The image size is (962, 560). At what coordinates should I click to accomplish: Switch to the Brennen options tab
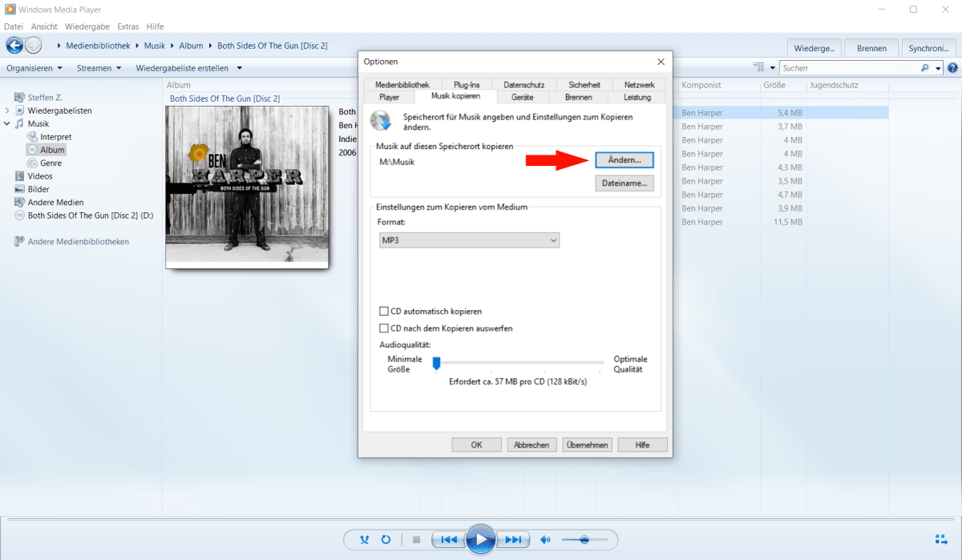pyautogui.click(x=578, y=97)
